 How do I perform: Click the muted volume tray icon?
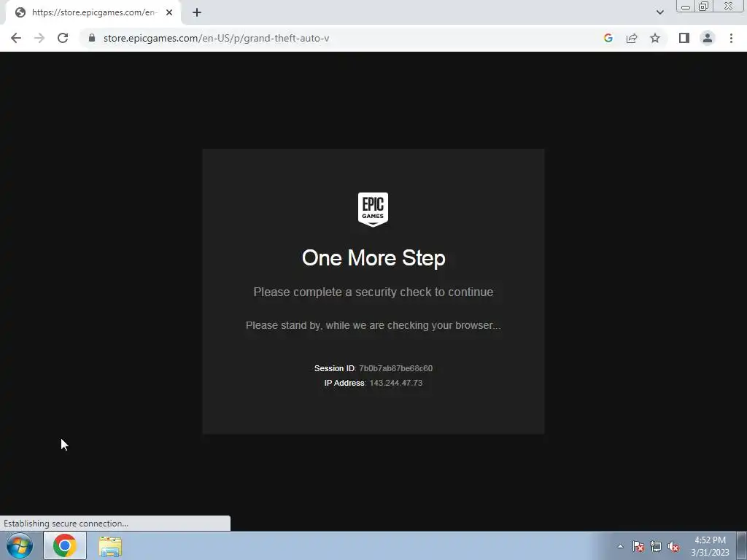point(673,546)
